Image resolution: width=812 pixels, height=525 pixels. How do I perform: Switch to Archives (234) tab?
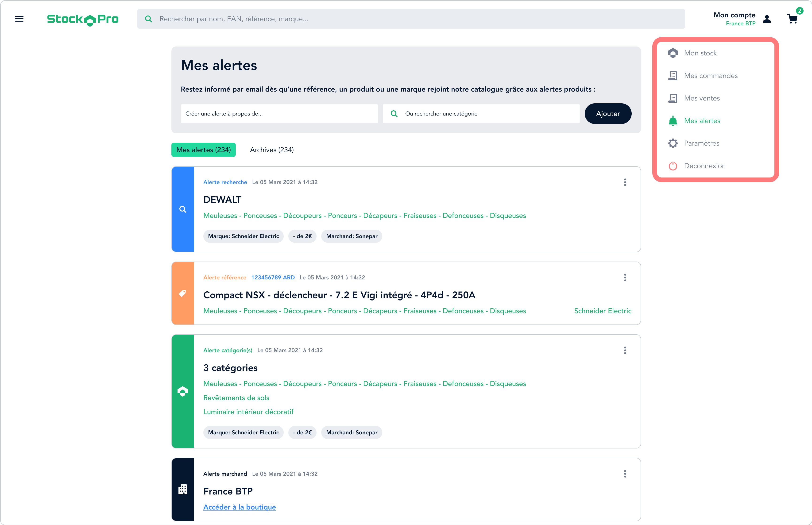point(272,150)
